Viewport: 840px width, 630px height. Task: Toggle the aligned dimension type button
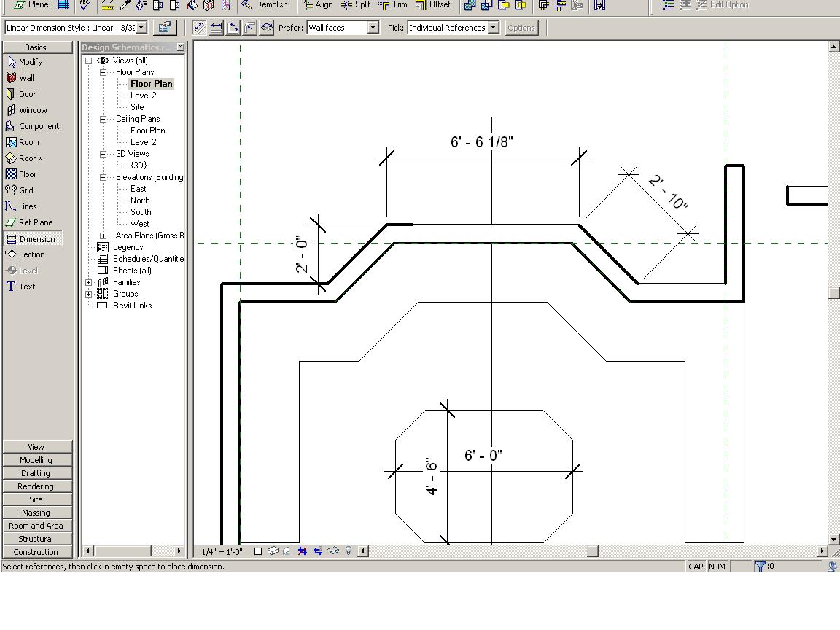pos(199,28)
